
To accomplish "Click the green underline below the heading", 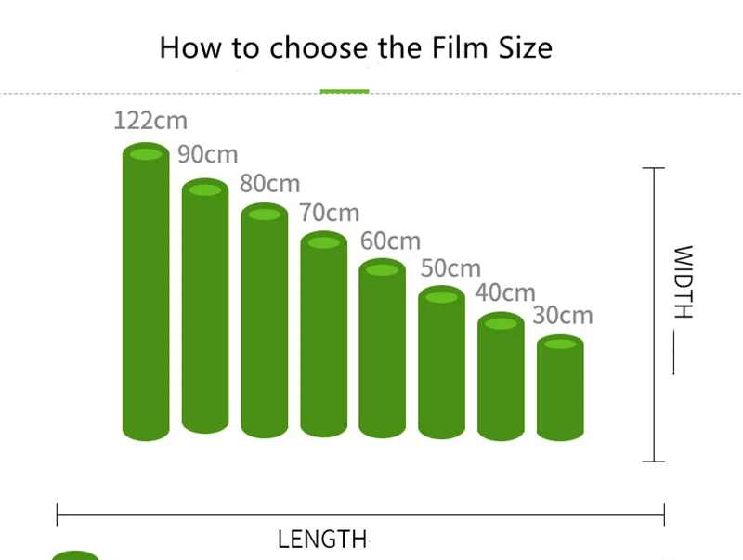I will [x=345, y=91].
